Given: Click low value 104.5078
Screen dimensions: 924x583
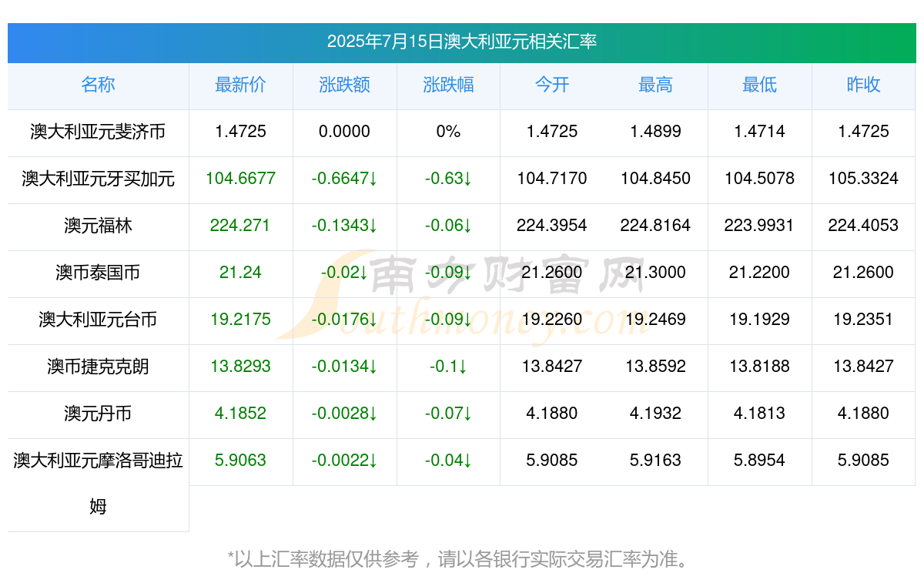Looking at the screenshot, I should 759,179.
